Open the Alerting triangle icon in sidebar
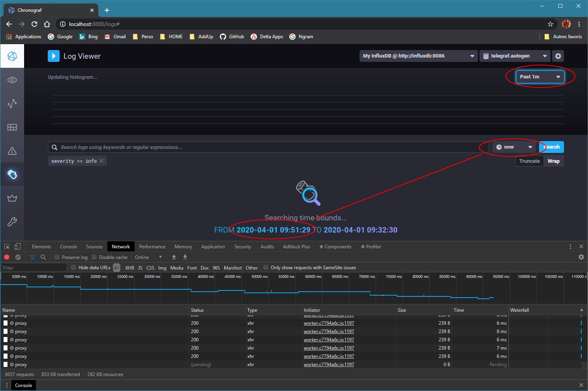 [12, 151]
